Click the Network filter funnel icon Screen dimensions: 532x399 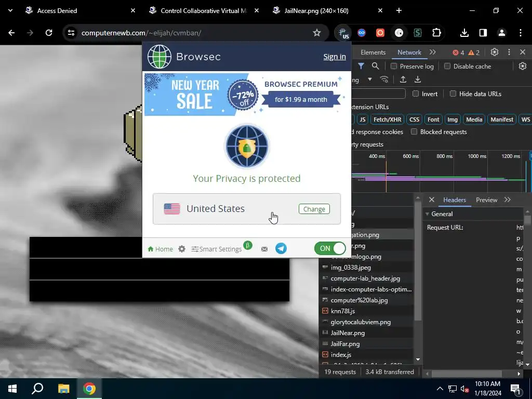(x=361, y=66)
